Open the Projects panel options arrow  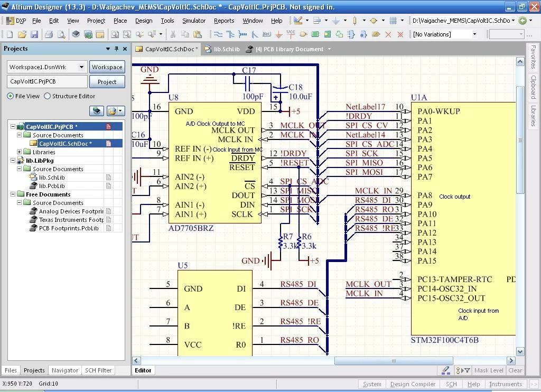click(x=108, y=49)
